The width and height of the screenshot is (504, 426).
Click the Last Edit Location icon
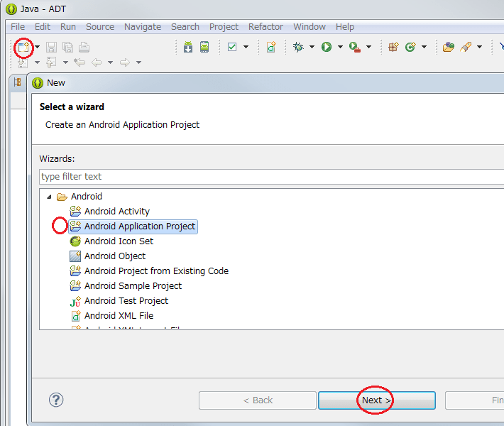point(80,62)
